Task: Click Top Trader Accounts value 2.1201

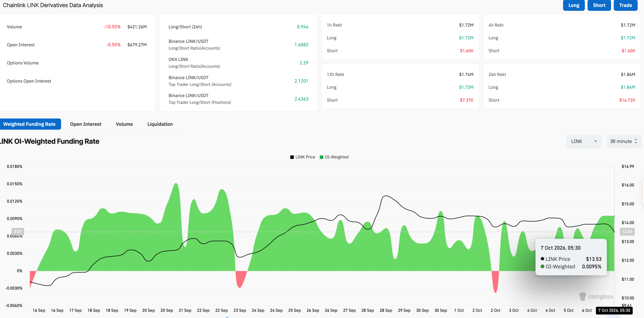Action: coord(301,81)
